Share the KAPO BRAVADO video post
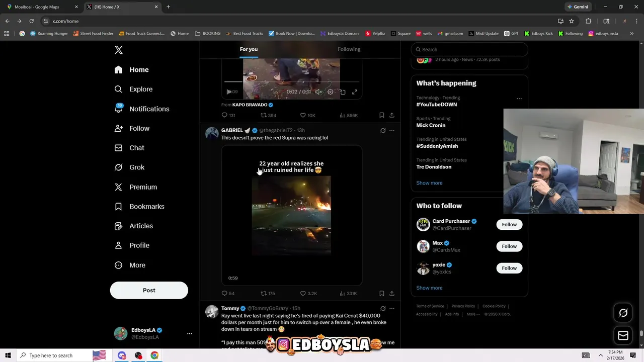644x362 pixels. tap(392, 115)
